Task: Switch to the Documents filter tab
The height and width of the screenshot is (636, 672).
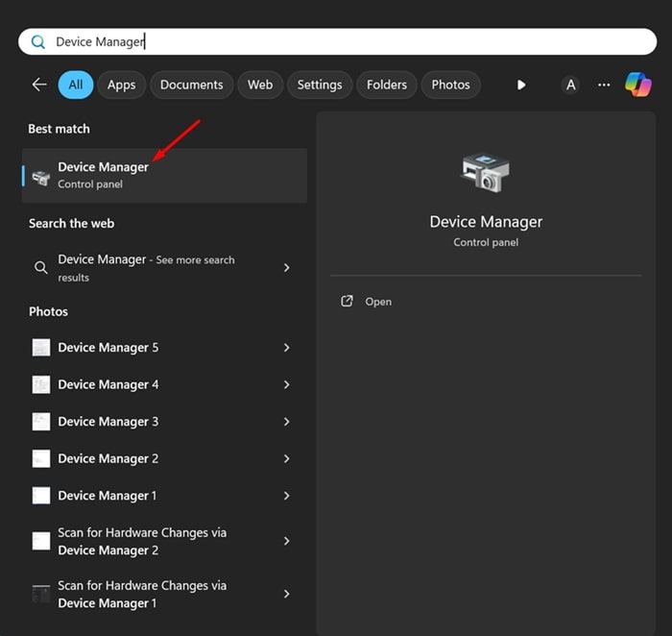Action: (191, 85)
